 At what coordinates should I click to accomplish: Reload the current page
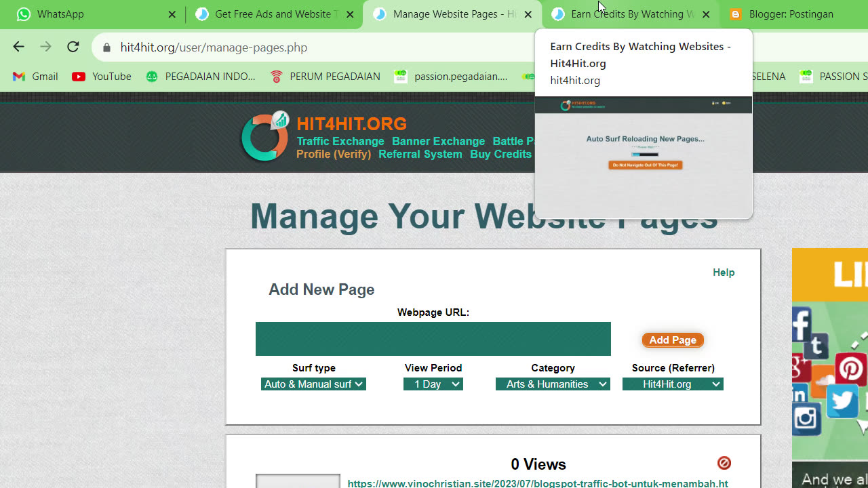point(73,47)
